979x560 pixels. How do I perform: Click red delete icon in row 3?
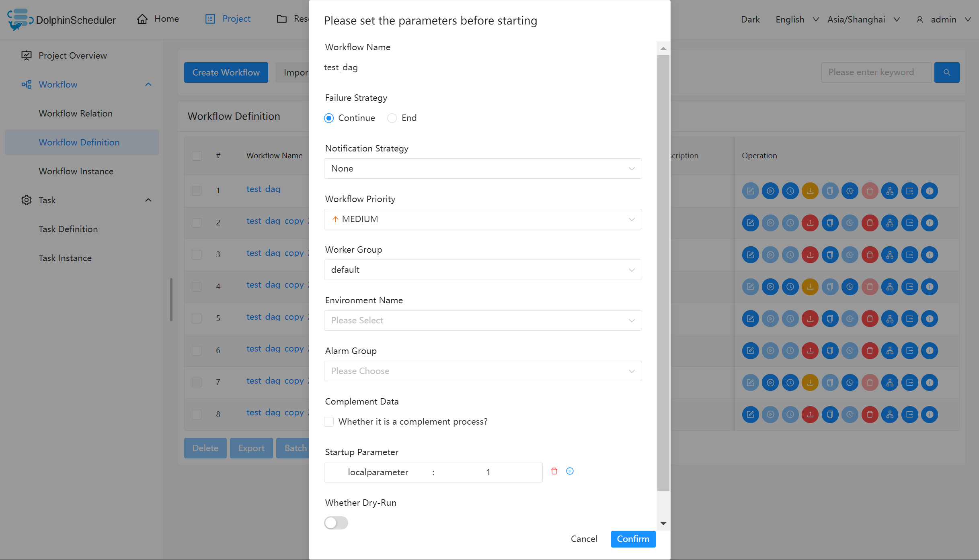[x=870, y=255]
